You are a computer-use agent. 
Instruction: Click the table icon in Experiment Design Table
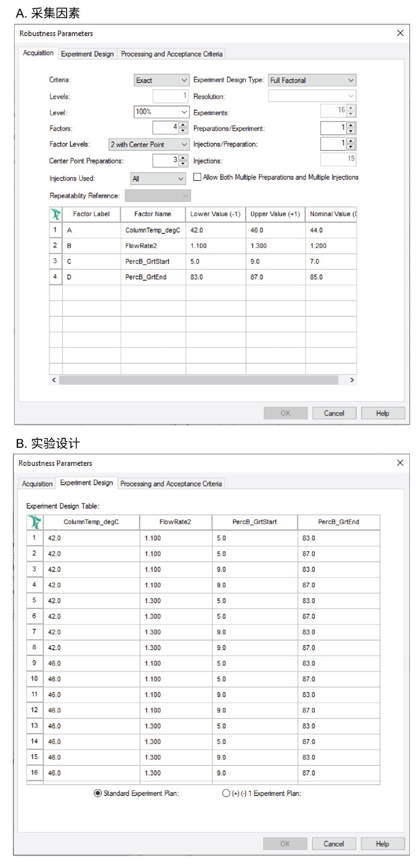click(35, 522)
